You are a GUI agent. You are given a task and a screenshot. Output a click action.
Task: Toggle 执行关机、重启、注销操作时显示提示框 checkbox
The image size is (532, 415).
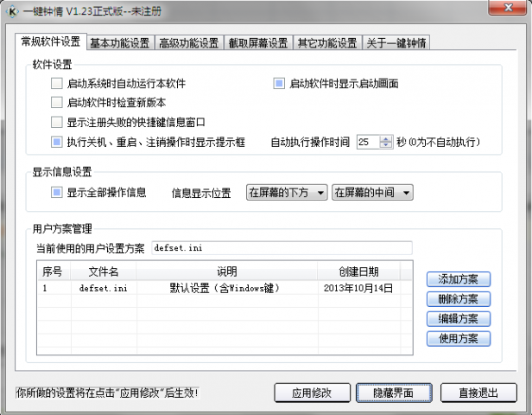tap(57, 142)
